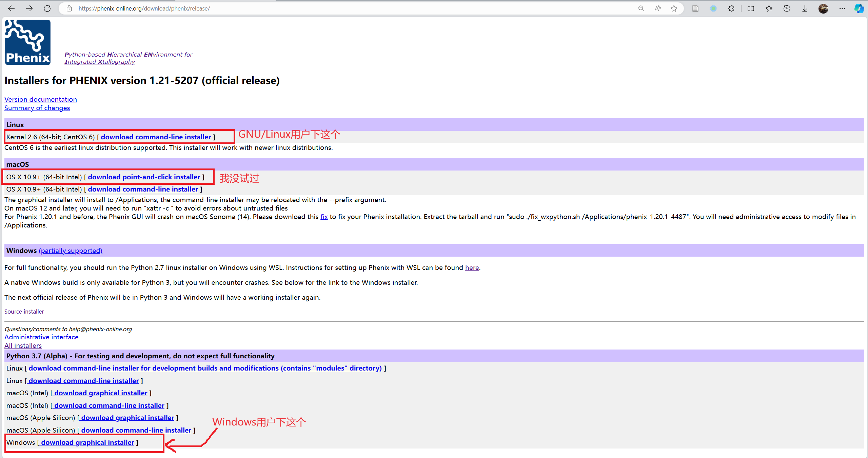Screen dimensions: 868x458
Task: Open the Version documentation link
Action: [x=41, y=99]
